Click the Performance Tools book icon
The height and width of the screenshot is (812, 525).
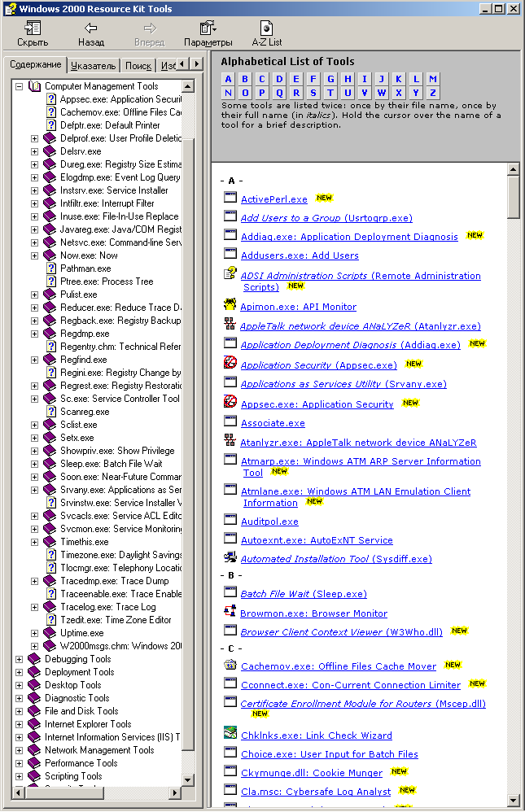[x=34, y=763]
